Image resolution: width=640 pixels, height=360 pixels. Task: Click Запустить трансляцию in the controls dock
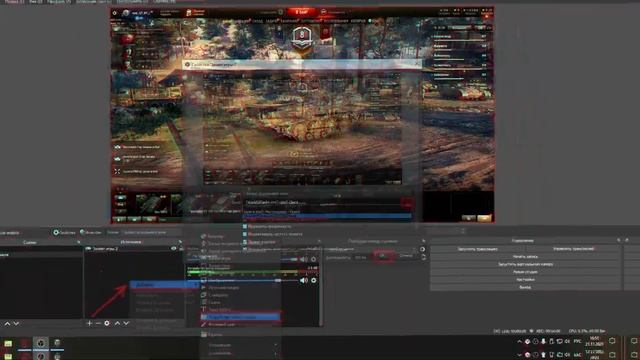(x=478, y=249)
